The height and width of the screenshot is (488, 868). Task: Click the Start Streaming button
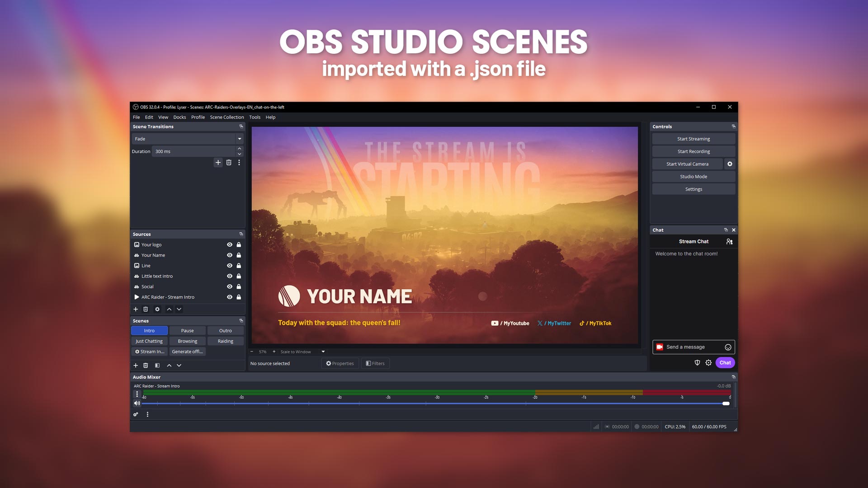tap(693, 139)
